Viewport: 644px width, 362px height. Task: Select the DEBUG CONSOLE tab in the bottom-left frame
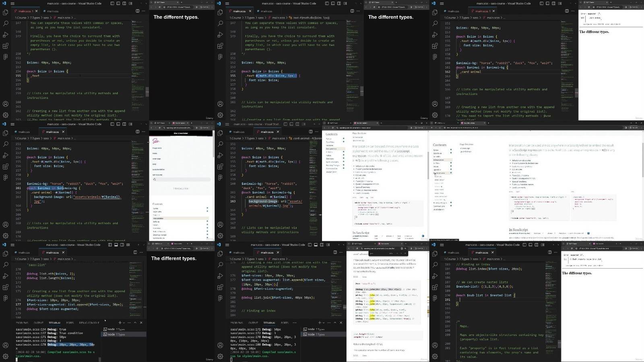[89, 323]
